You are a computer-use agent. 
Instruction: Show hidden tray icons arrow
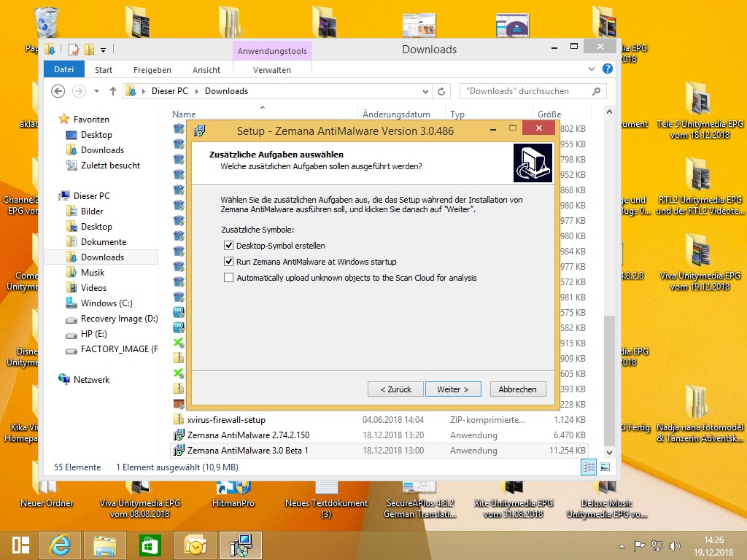[x=622, y=545]
